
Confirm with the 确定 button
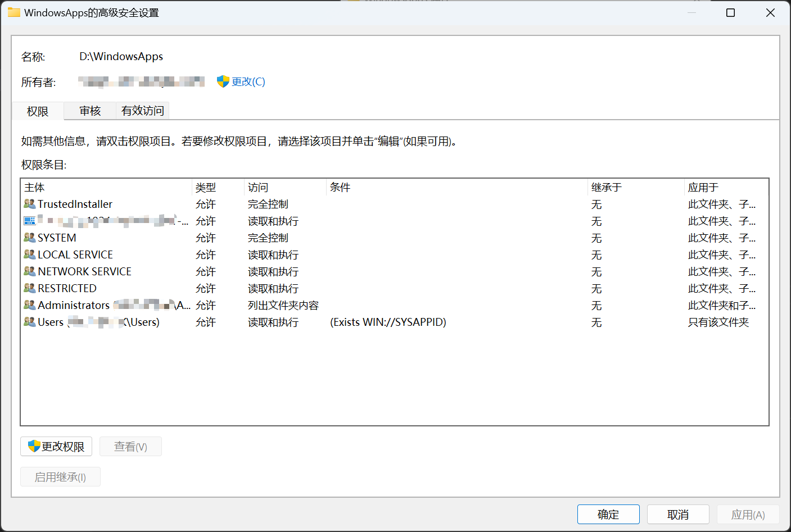608,514
